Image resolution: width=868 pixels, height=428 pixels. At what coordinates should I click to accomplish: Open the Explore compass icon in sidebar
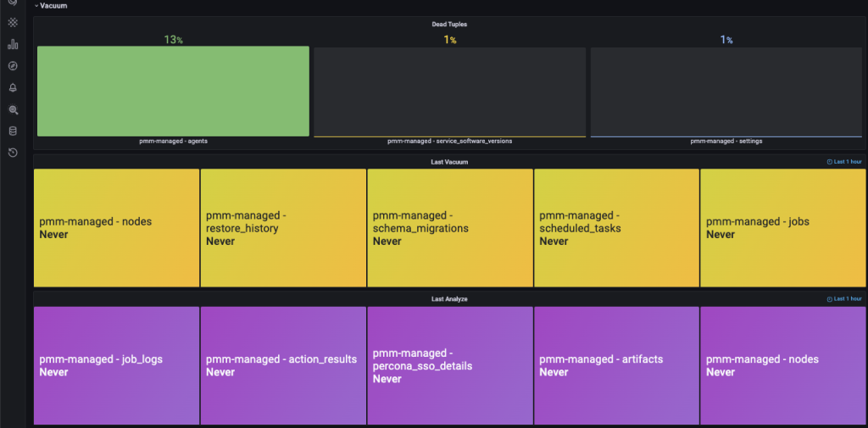(x=13, y=66)
